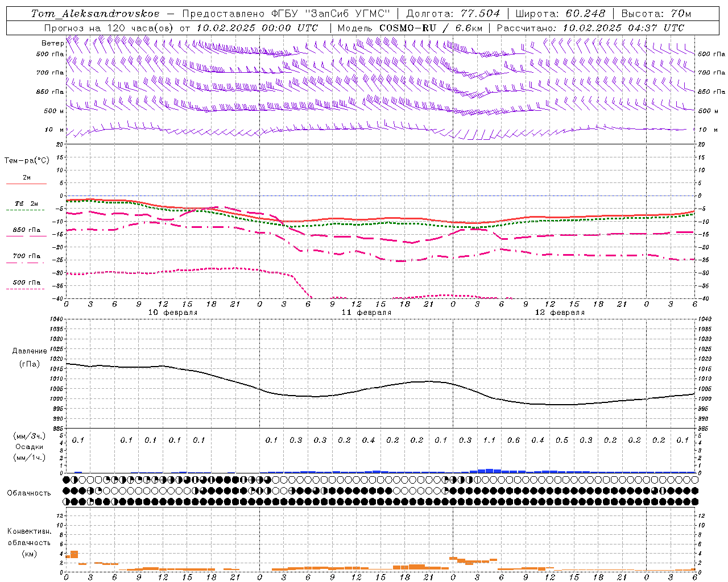Click the Ветер panel label

point(52,43)
